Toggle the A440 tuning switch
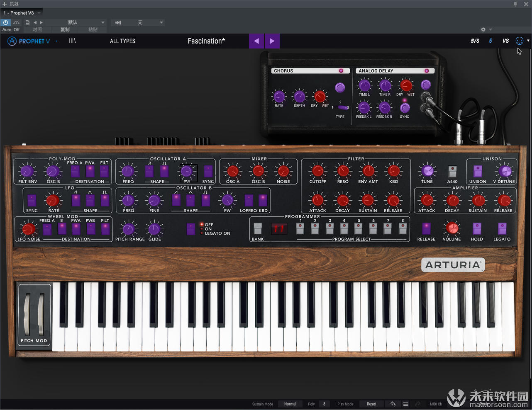The width and height of the screenshot is (532, 410). [453, 171]
